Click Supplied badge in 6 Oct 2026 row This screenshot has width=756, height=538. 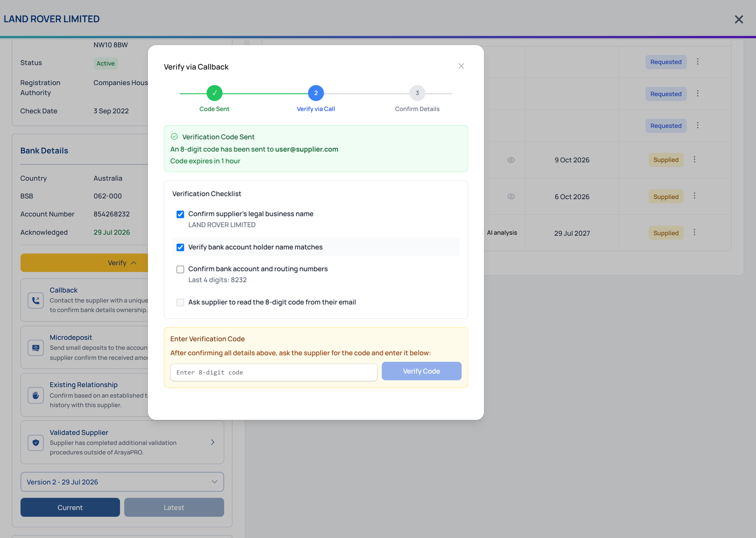(666, 197)
